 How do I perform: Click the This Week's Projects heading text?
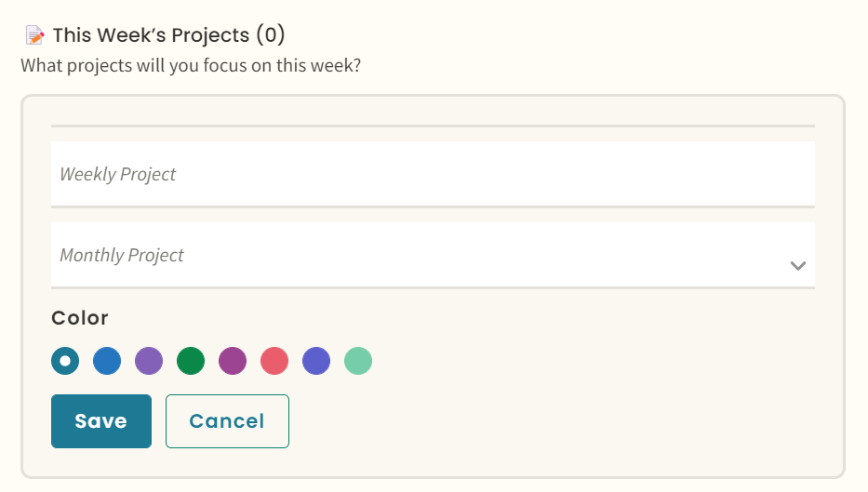tap(151, 35)
